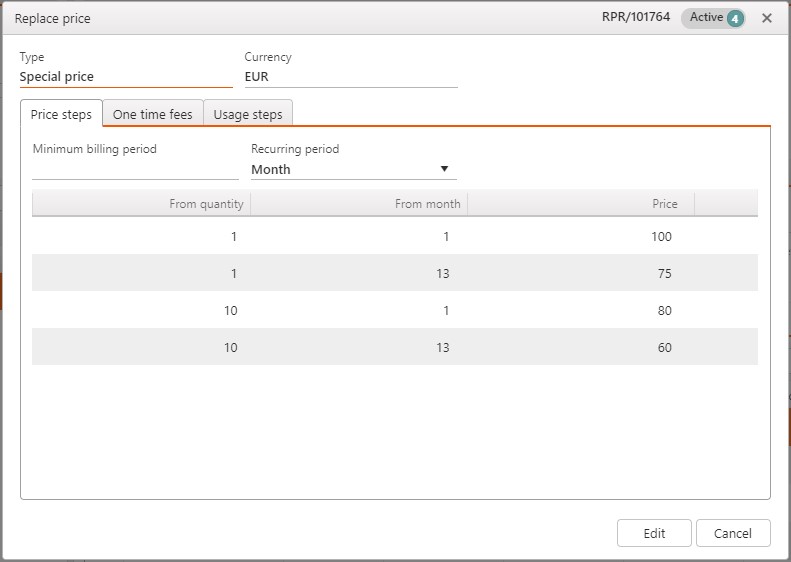Sort by From quantity column header
Viewport: 791px width, 562px height.
141,204
